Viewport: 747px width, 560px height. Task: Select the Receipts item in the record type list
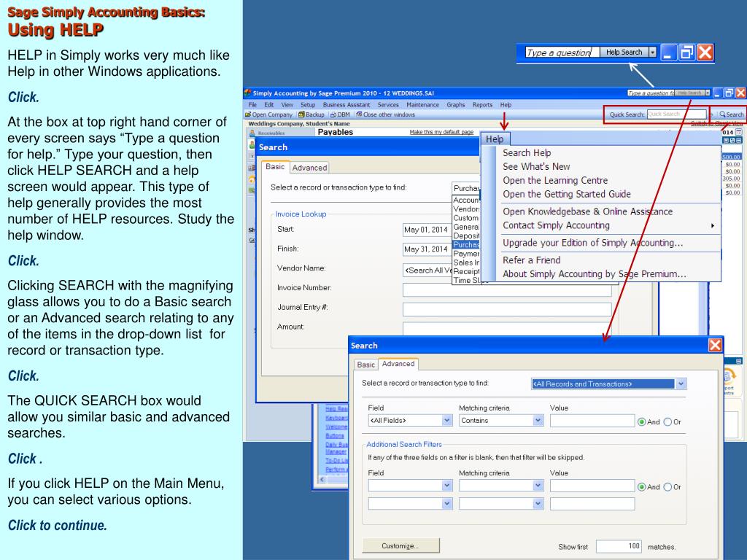point(466,271)
